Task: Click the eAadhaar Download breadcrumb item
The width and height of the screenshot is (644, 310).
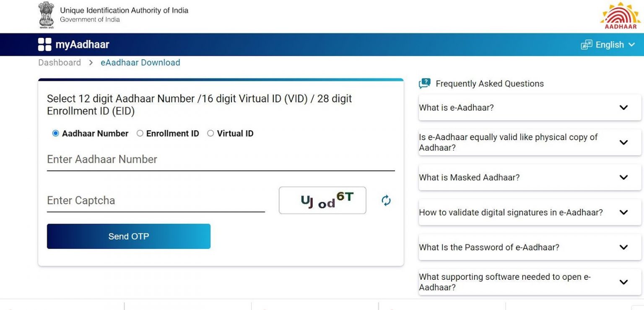Action: pyautogui.click(x=140, y=62)
